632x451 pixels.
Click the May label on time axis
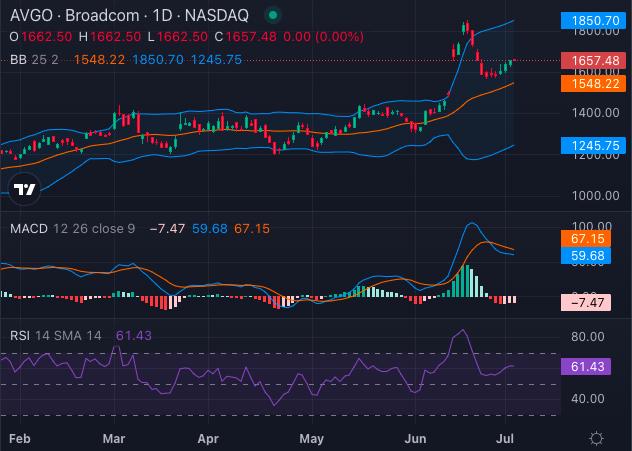tap(311, 438)
